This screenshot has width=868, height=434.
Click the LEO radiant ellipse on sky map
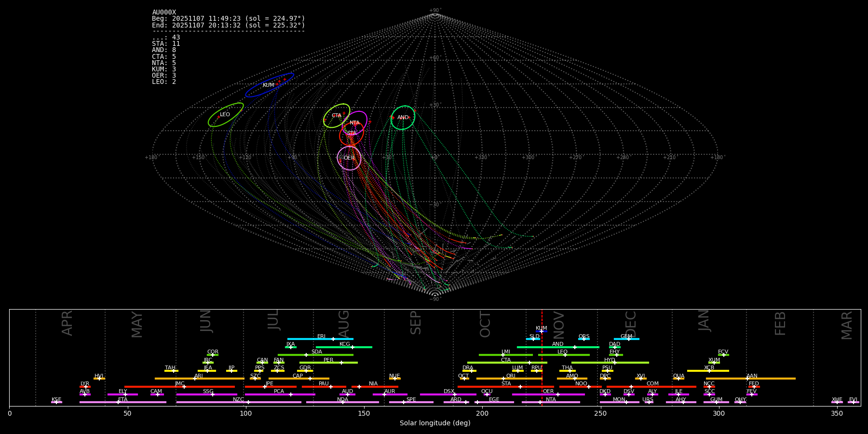[x=226, y=115]
